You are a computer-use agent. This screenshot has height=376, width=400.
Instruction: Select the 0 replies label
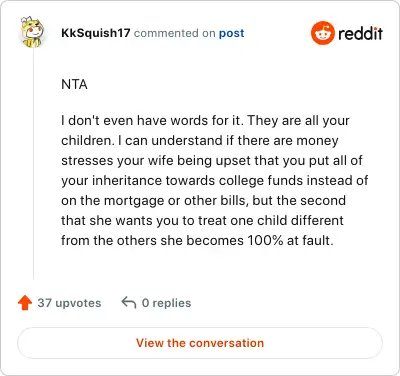coord(166,303)
